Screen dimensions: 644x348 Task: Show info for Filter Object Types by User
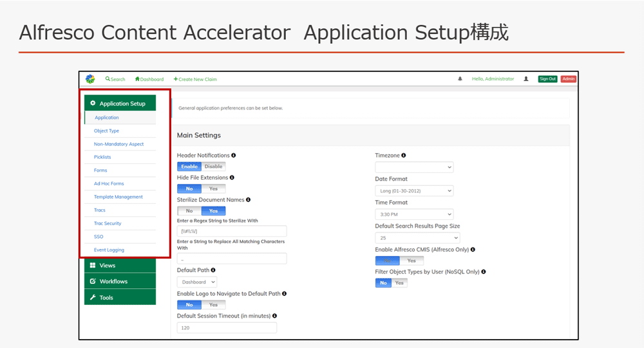point(484,271)
